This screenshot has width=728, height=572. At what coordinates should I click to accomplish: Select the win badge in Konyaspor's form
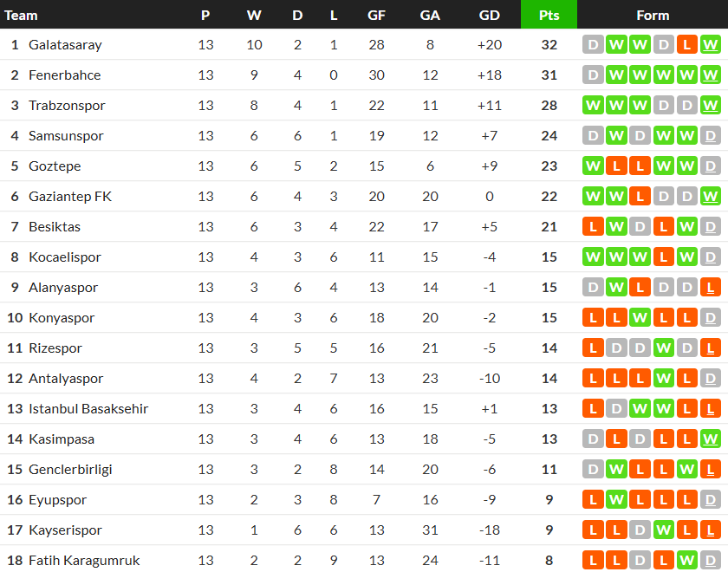click(640, 318)
